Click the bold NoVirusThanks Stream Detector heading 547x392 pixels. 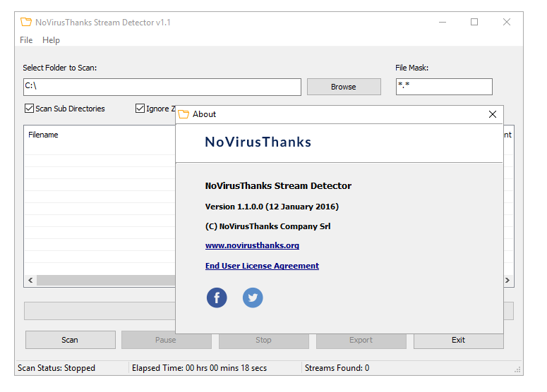pos(278,185)
